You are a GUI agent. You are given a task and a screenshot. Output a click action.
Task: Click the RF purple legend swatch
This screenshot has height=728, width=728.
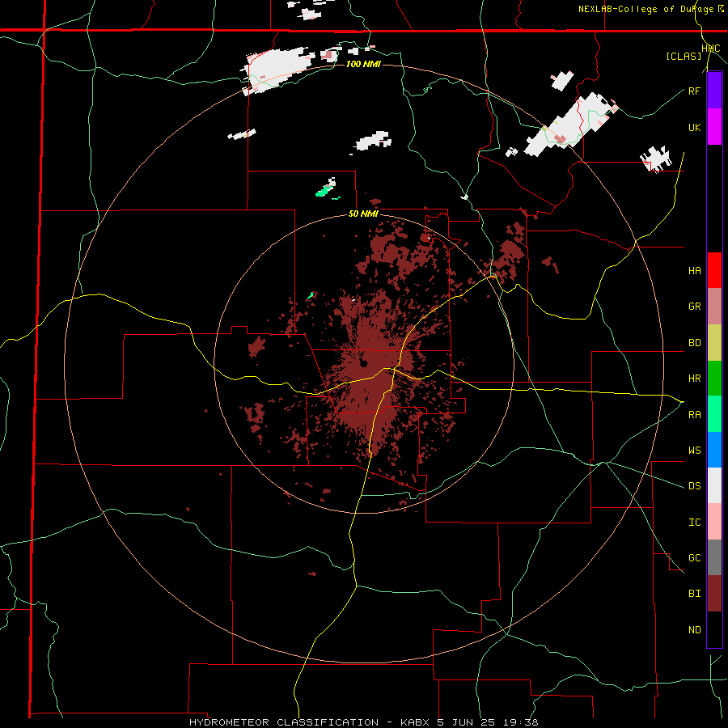coord(714,91)
